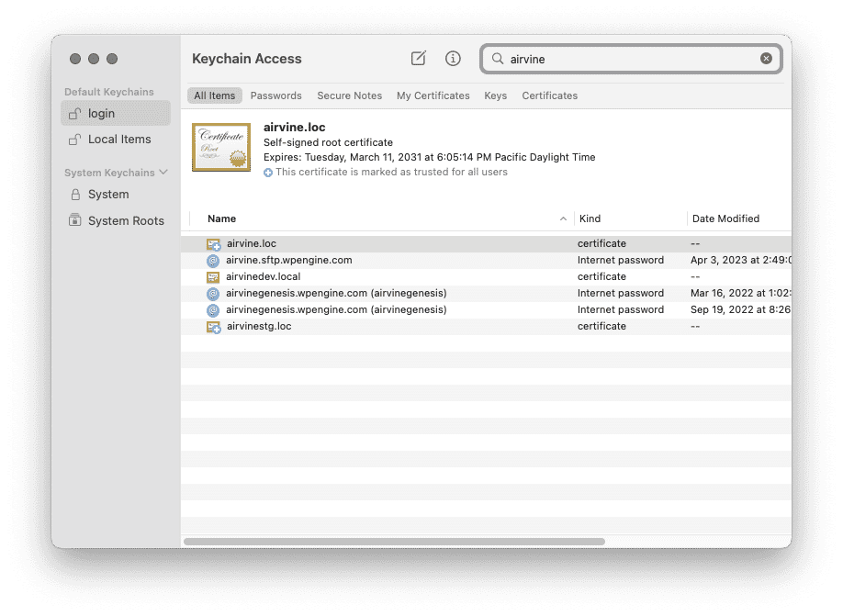This screenshot has width=843, height=616.
Task: Switch to the Passwords tab
Action: [275, 95]
